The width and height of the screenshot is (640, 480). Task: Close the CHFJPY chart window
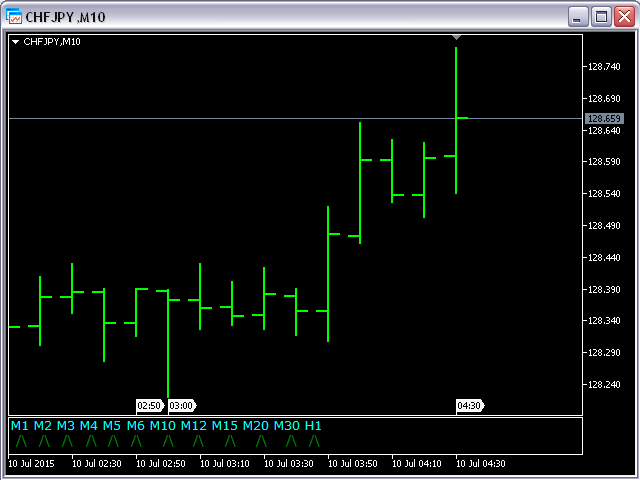point(624,17)
